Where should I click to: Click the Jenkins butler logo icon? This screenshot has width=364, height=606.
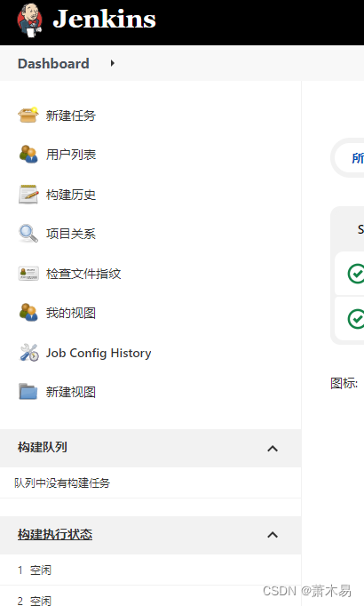(x=29, y=20)
